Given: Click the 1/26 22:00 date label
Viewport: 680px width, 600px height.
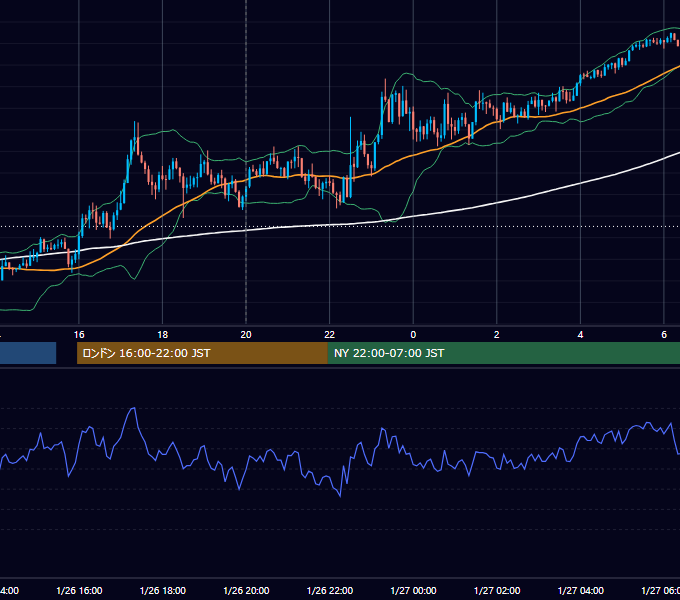Looking at the screenshot, I should coord(330,590).
